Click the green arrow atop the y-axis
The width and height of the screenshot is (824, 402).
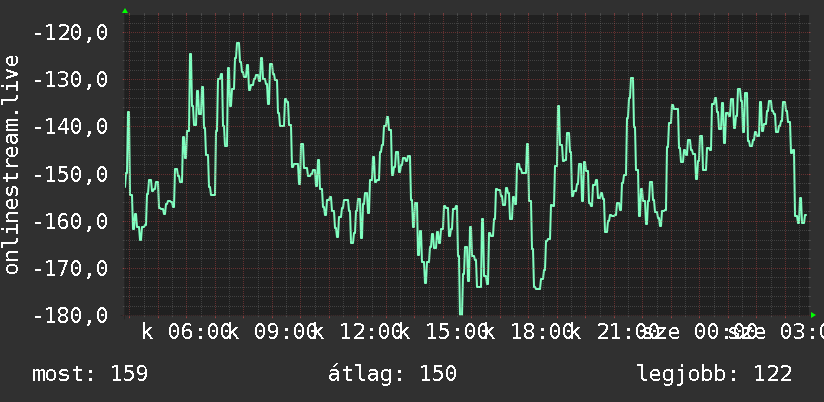[125, 11]
